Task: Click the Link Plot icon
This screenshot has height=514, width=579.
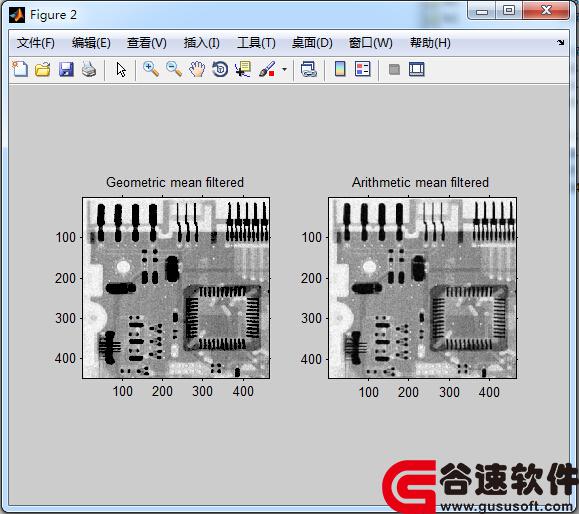Action: (x=309, y=69)
